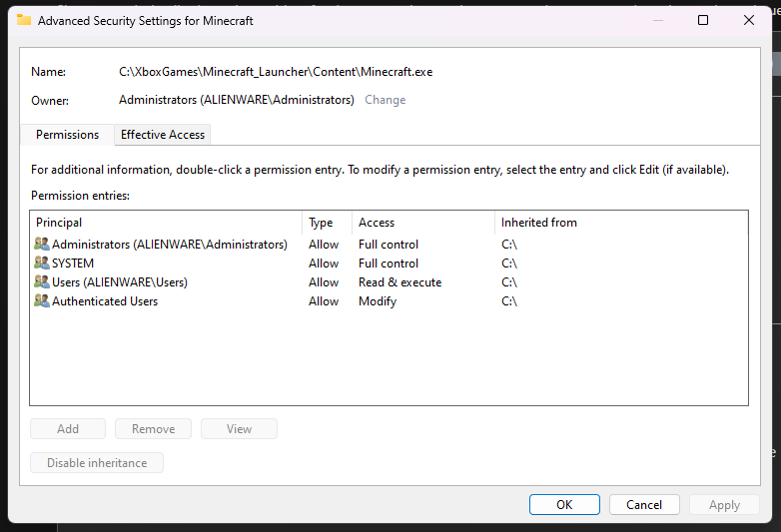
Task: Sort by the Principal column header
Action: coord(166,223)
